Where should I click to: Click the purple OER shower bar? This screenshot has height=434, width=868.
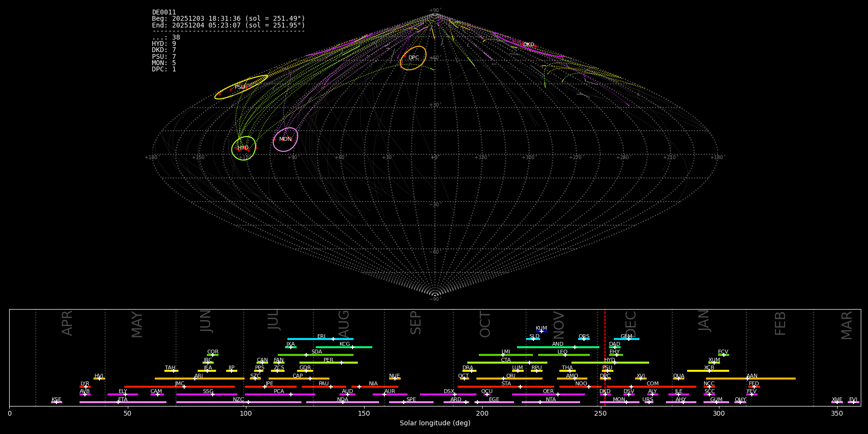click(548, 394)
